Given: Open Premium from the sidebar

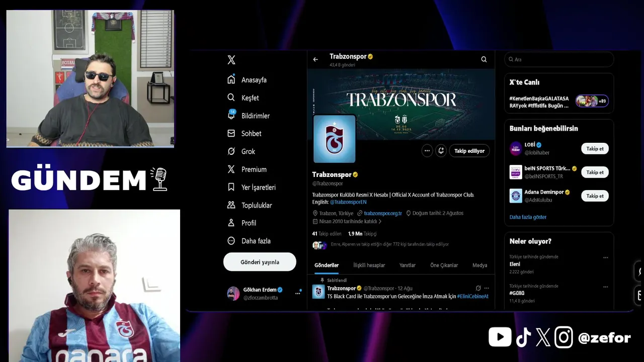Looking at the screenshot, I should click(247, 169).
